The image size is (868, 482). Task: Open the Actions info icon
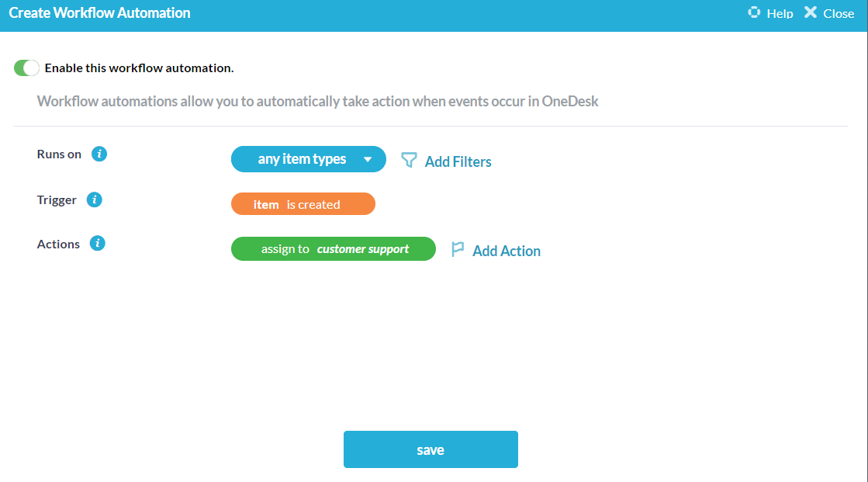point(97,244)
